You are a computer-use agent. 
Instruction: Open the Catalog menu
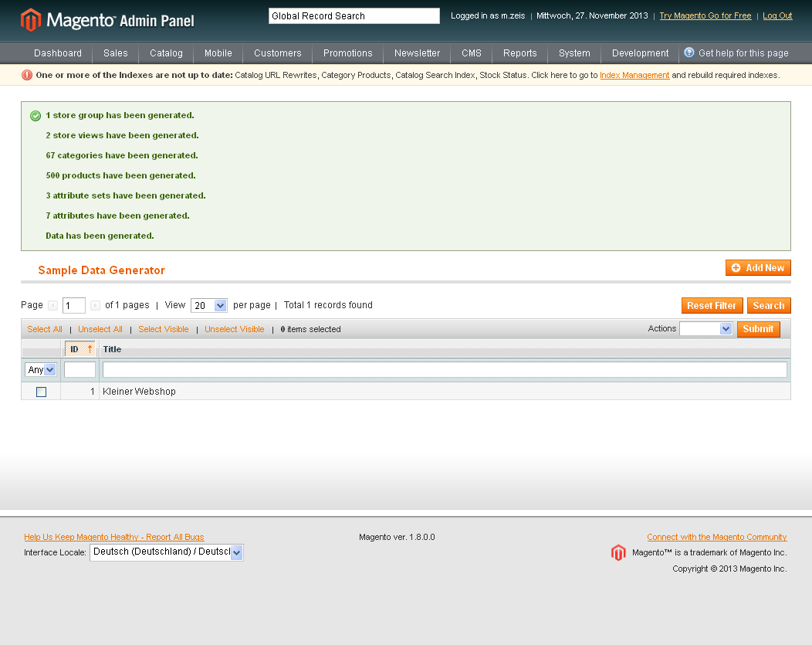(166, 53)
